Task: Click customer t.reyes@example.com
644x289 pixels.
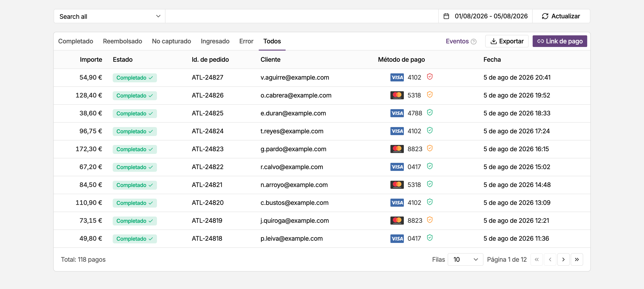Action: 292,131
